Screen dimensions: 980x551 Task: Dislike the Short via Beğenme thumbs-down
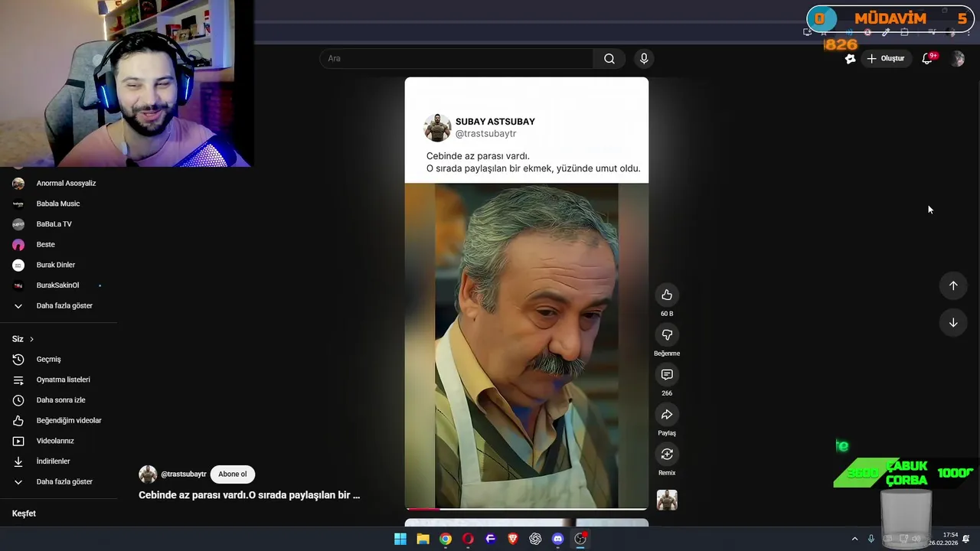point(667,334)
